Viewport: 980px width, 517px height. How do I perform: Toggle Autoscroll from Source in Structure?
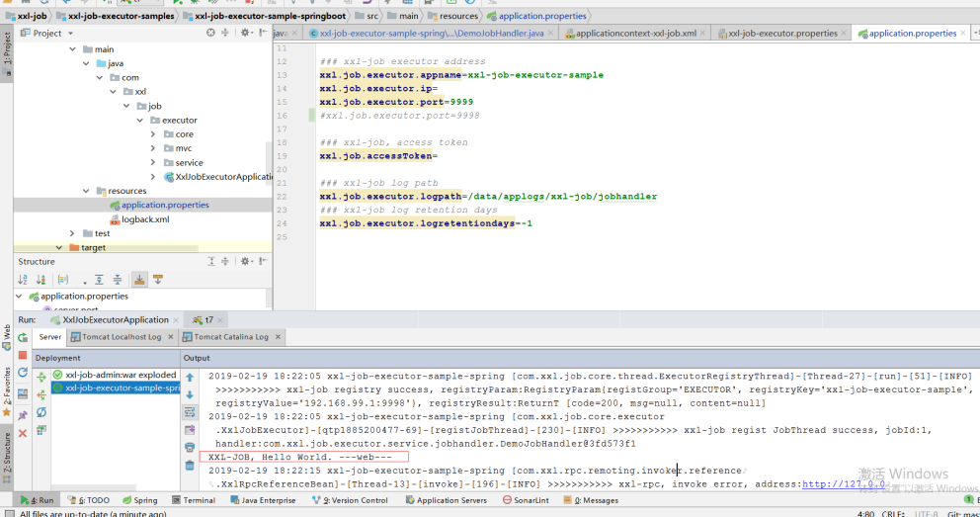158,280
